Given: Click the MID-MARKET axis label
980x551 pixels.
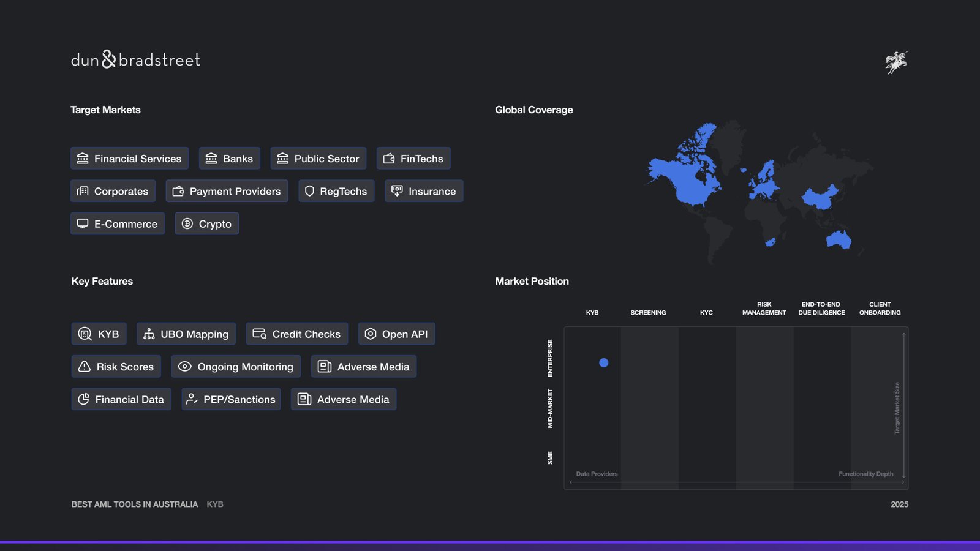Looking at the screenshot, I should click(550, 408).
